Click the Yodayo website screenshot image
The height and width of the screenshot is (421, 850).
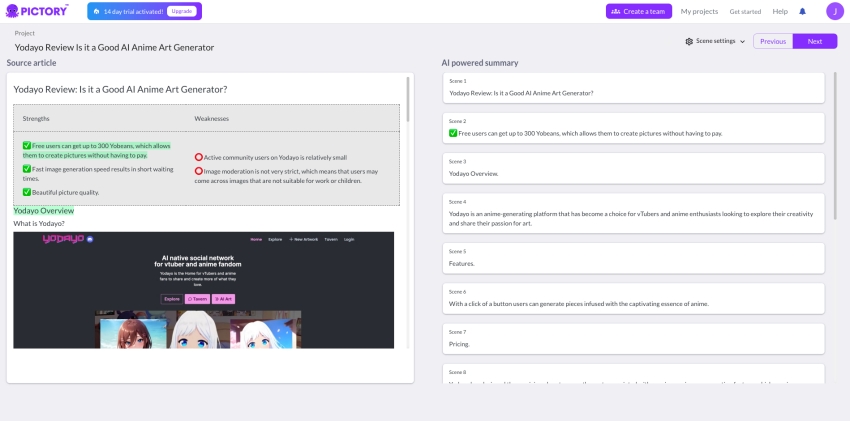pyautogui.click(x=204, y=290)
